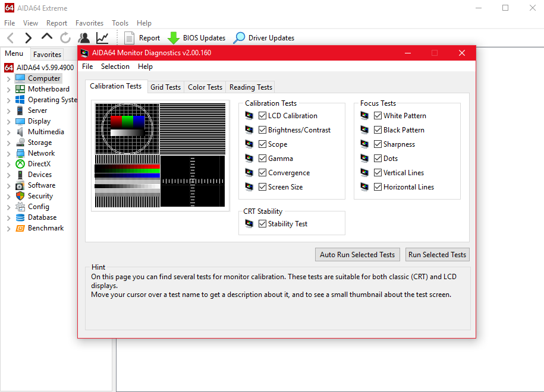Click the Benchmark icon in the tree
The image size is (544, 392).
tap(20, 229)
